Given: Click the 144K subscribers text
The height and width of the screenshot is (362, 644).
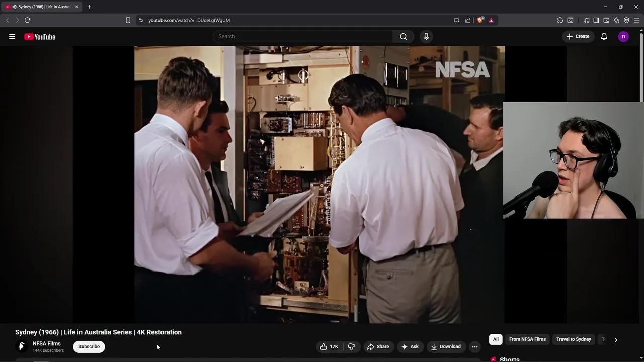Looking at the screenshot, I should (48, 350).
